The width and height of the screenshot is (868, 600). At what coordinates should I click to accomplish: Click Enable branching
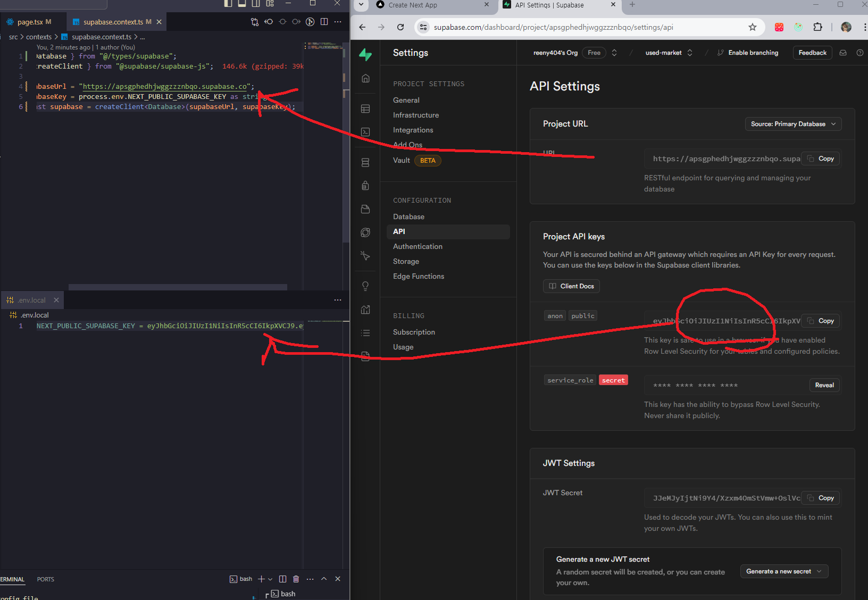(x=748, y=53)
